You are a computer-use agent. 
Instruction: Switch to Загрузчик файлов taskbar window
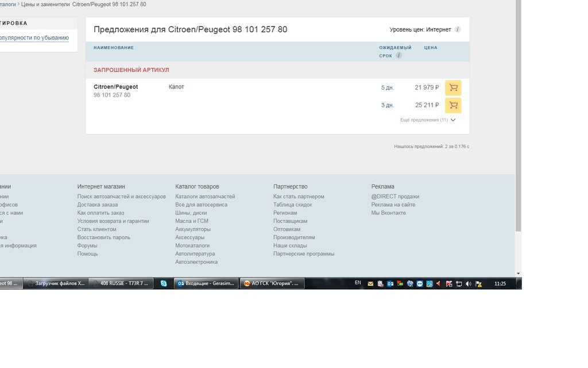pyautogui.click(x=56, y=283)
